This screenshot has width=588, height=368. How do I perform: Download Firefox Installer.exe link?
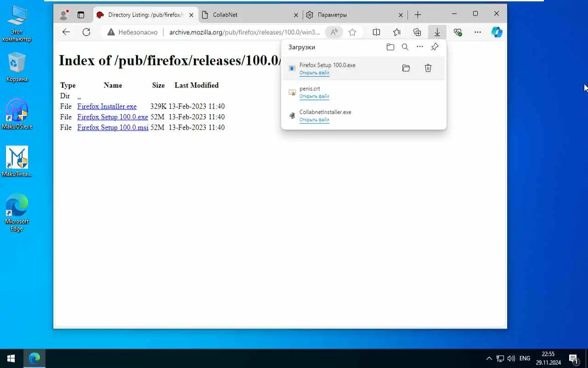(107, 106)
